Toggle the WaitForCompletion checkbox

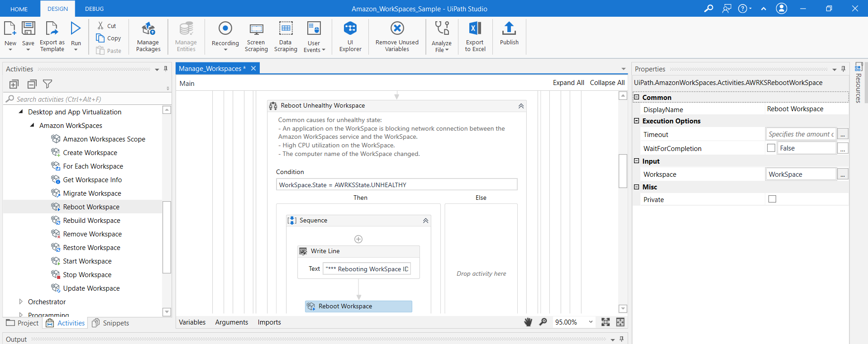(771, 148)
